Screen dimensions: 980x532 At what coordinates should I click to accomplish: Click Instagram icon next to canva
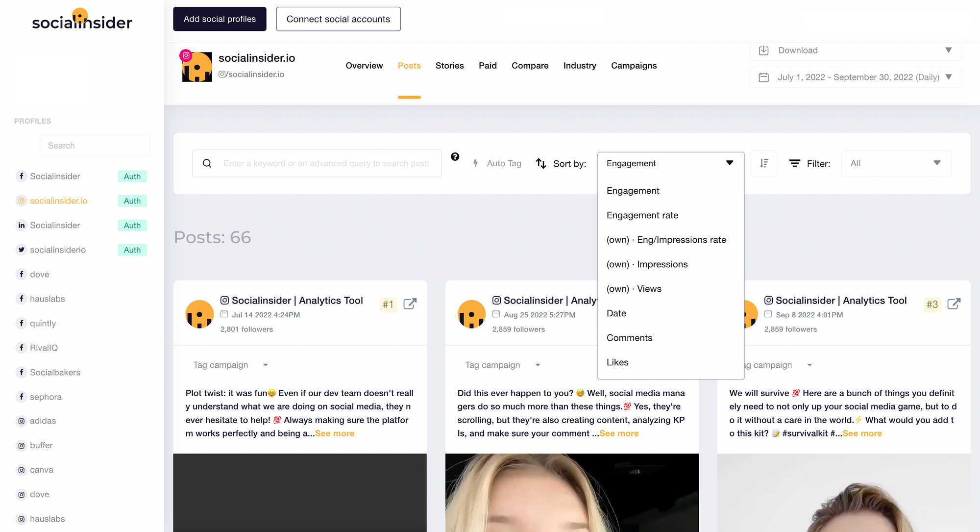[21, 470]
